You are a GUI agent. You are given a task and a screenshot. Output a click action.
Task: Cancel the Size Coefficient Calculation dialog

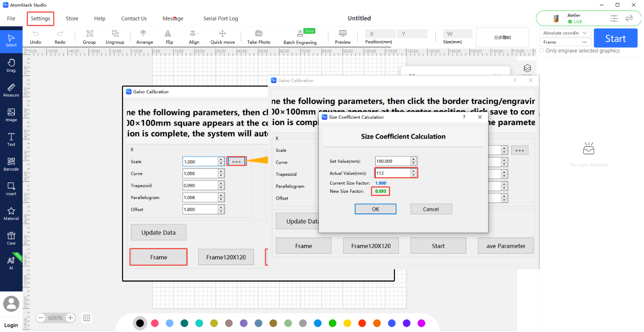click(x=431, y=209)
